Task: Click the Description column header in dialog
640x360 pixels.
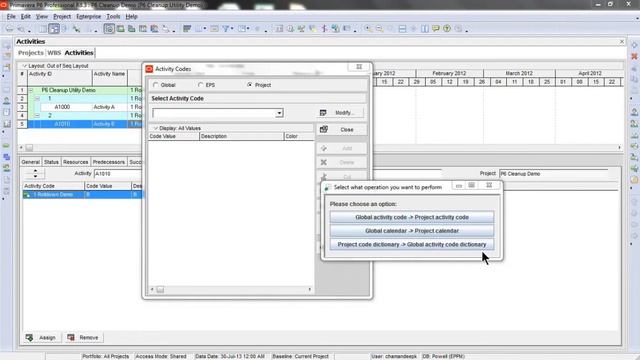Action: pyautogui.click(x=241, y=136)
